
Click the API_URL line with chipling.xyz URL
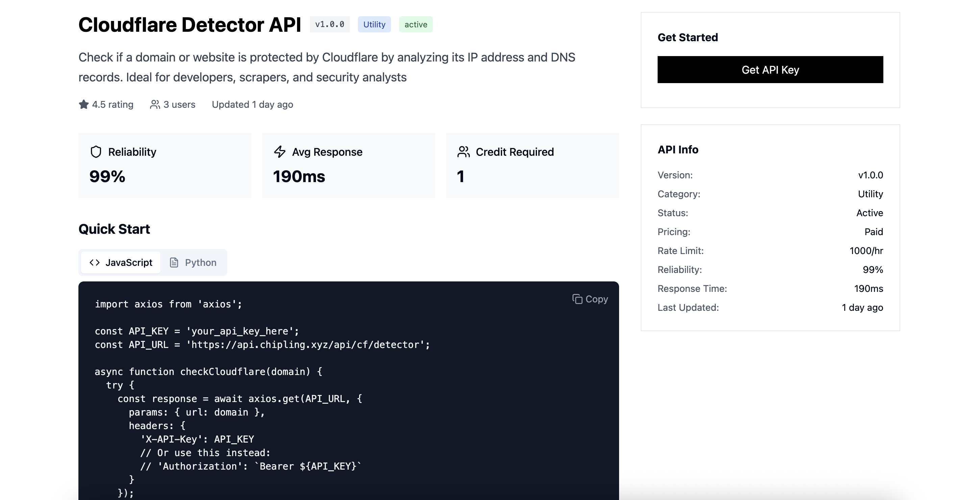pos(262,345)
